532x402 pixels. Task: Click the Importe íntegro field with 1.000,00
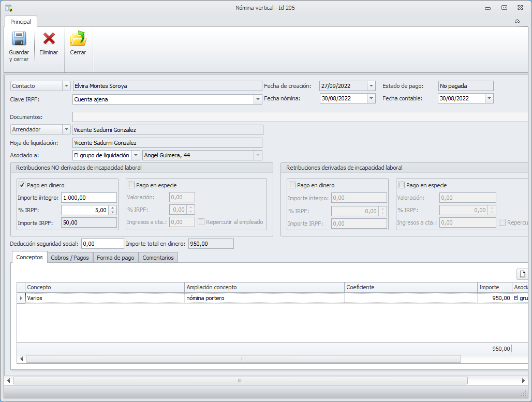(x=88, y=198)
